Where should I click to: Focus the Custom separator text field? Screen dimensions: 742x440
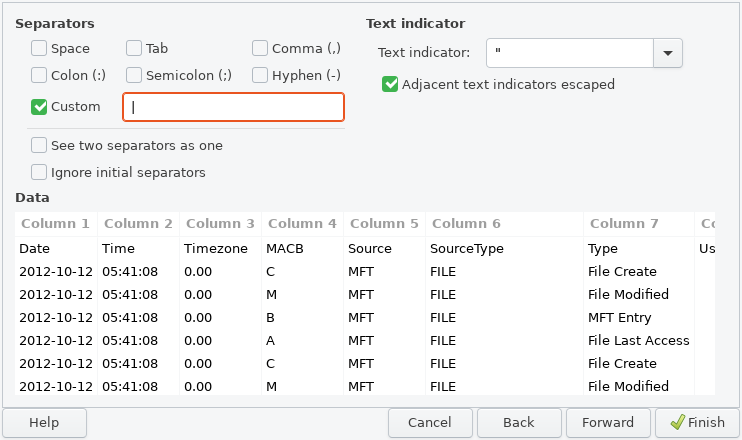pos(233,107)
